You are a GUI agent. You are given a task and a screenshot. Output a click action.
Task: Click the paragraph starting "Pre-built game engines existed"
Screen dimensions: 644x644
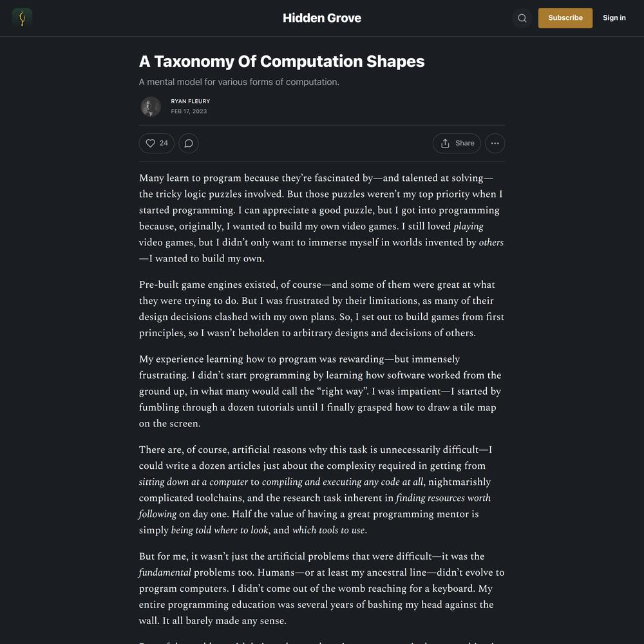click(321, 308)
